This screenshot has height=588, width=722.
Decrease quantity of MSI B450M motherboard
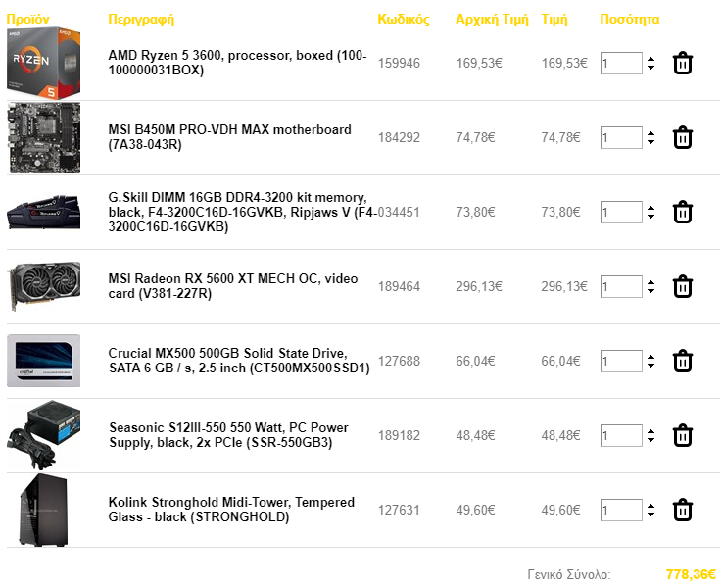tap(650, 142)
